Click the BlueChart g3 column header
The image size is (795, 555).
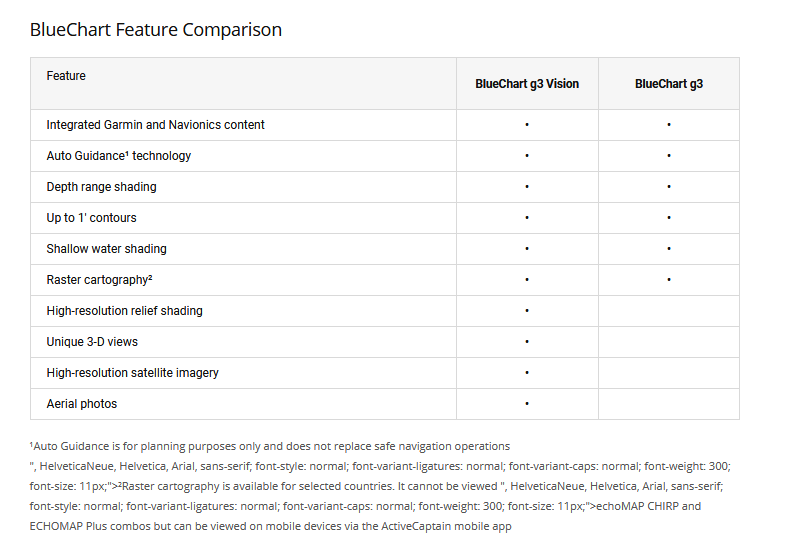(669, 84)
